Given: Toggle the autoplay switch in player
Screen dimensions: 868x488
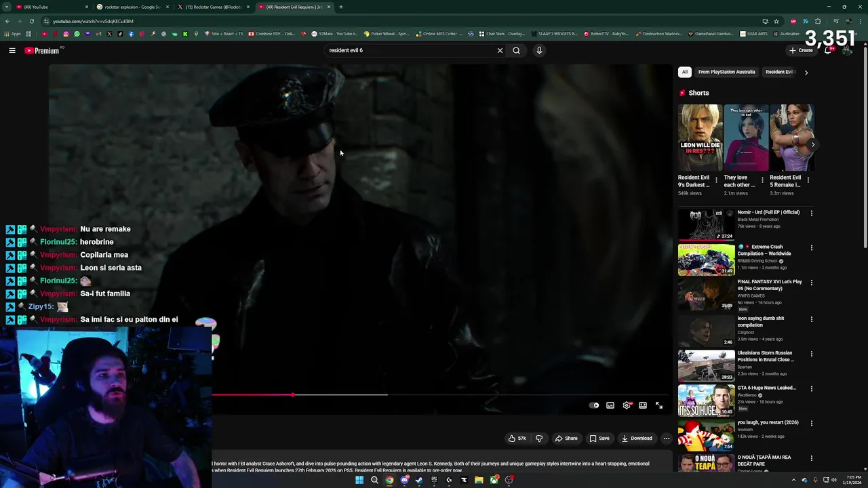Looking at the screenshot, I should tap(595, 405).
